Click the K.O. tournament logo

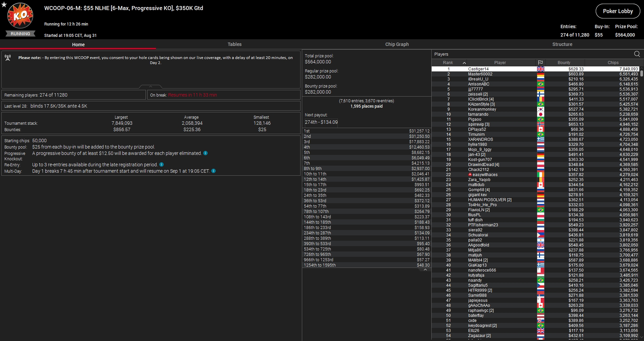tap(20, 15)
